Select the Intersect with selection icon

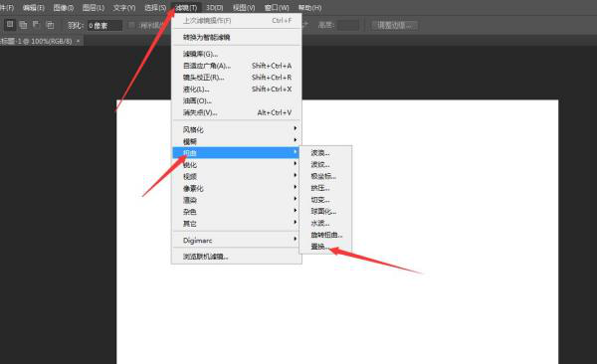pyautogui.click(x=50, y=25)
